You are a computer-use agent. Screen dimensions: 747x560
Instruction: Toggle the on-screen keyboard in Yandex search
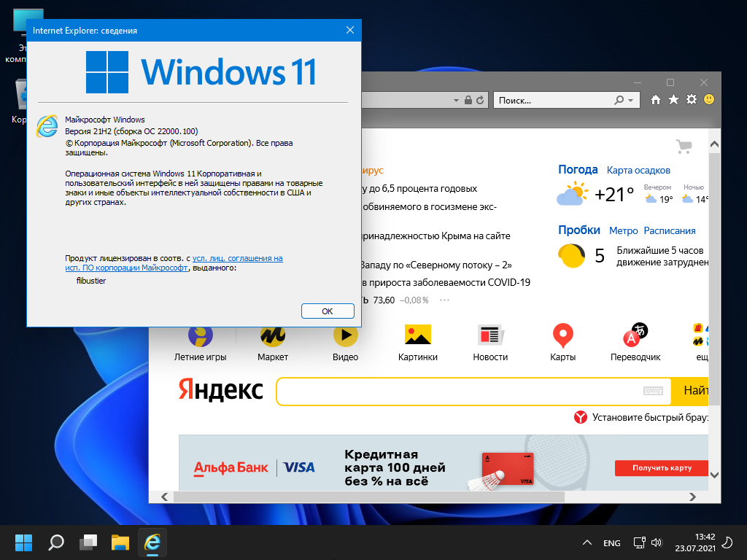click(652, 391)
